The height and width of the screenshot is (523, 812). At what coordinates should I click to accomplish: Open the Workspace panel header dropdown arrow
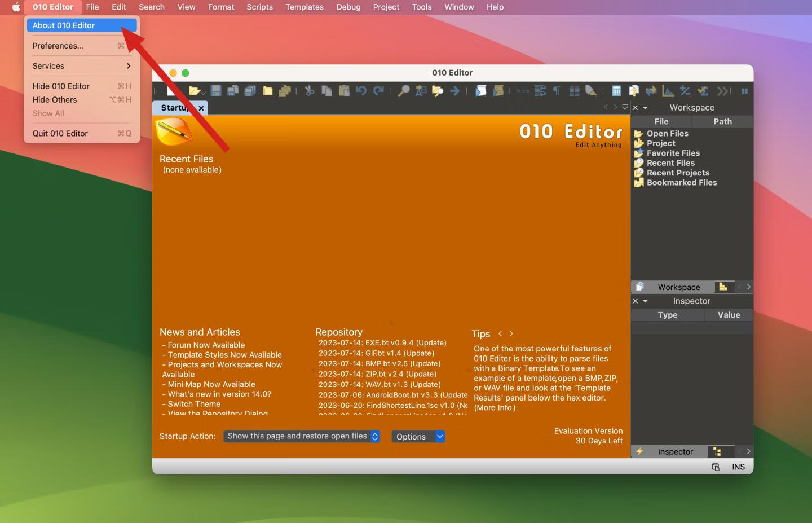point(645,108)
